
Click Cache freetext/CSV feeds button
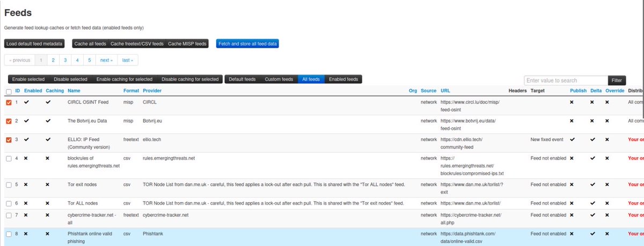point(137,43)
